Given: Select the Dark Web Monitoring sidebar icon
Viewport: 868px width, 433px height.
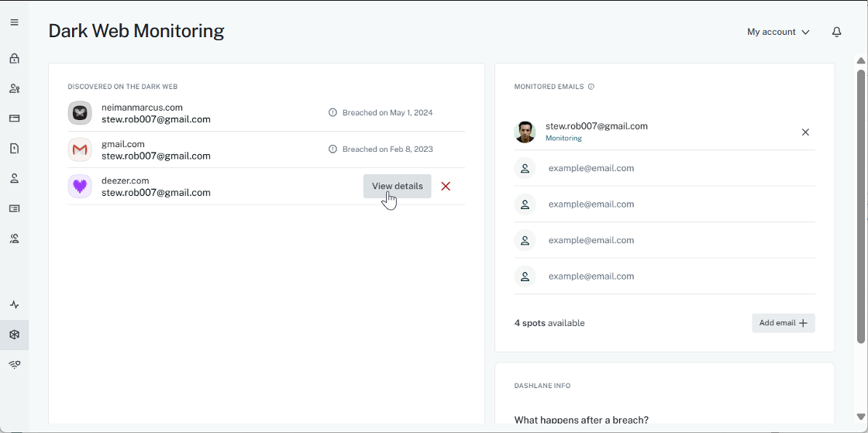Looking at the screenshot, I should (x=14, y=335).
